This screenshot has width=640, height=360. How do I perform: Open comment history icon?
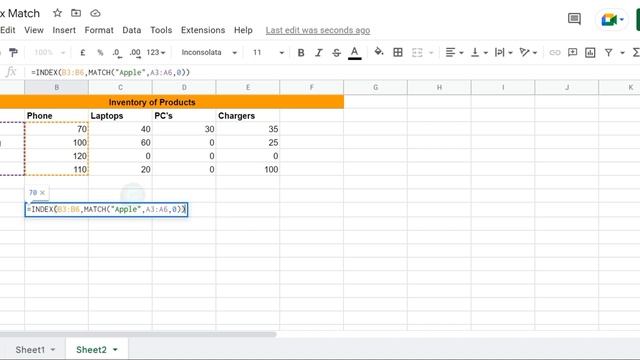[x=574, y=19]
